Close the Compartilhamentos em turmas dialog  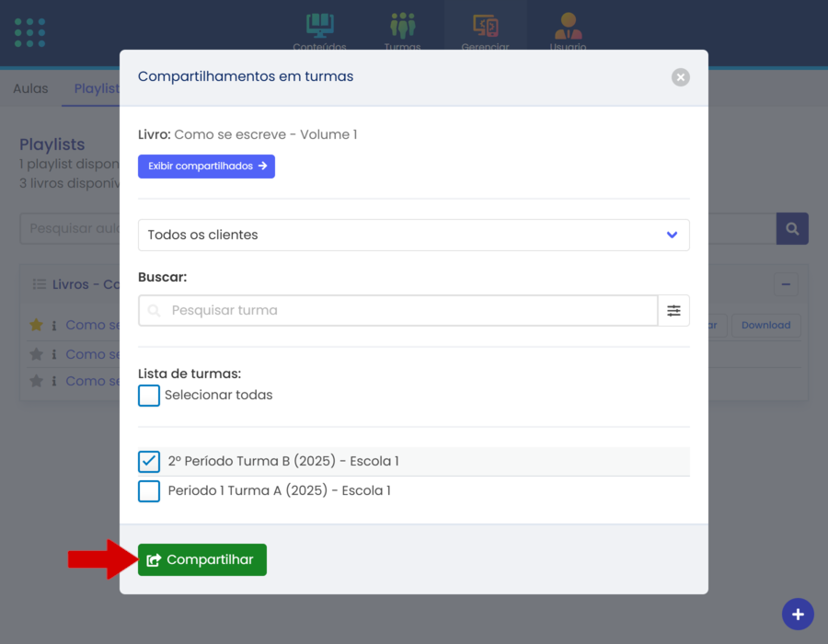(681, 77)
